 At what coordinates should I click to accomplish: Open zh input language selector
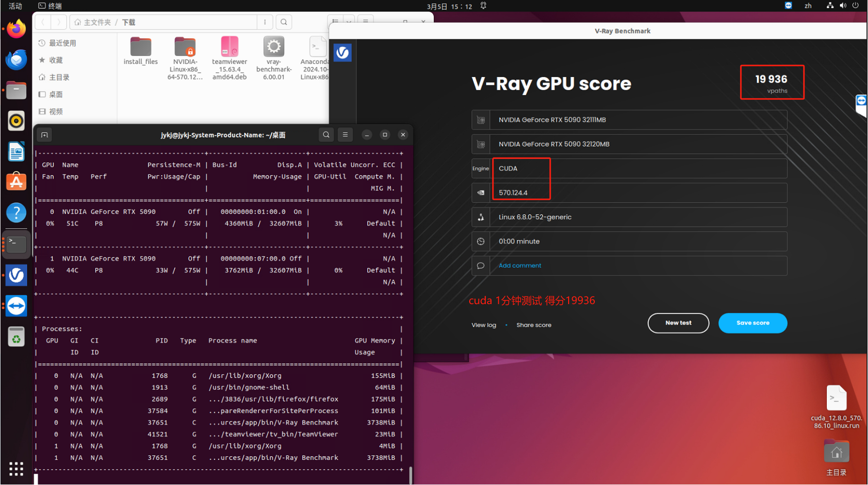click(x=808, y=6)
